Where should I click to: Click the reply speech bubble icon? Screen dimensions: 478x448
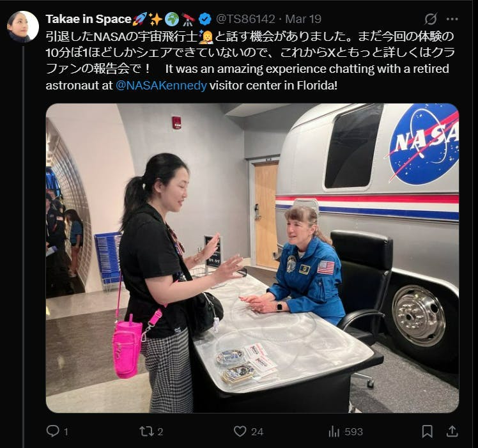click(x=53, y=431)
